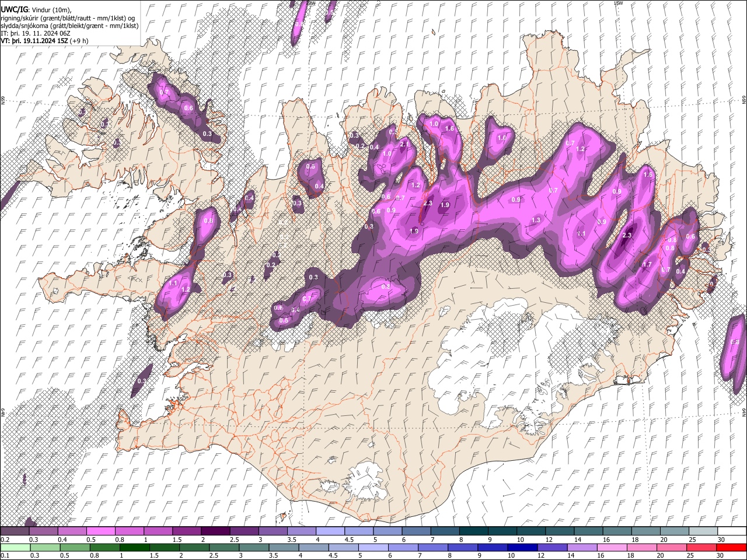Click the '15W' longitude label at top
Viewport: 747px width, 560px height.
click(618, 3)
